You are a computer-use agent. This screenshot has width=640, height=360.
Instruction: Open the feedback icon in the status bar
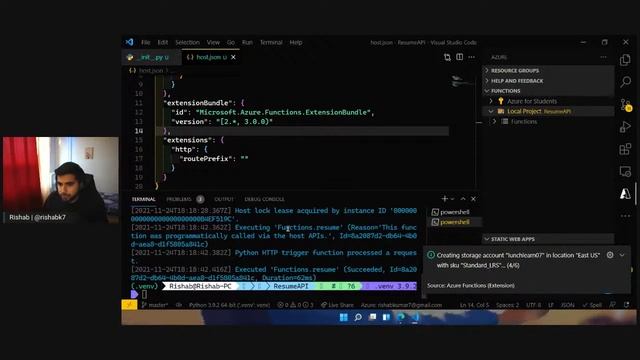click(612, 305)
